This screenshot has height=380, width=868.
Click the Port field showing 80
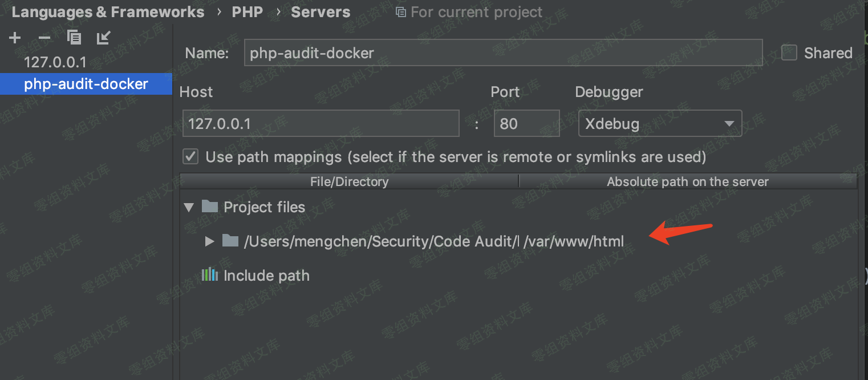526,124
